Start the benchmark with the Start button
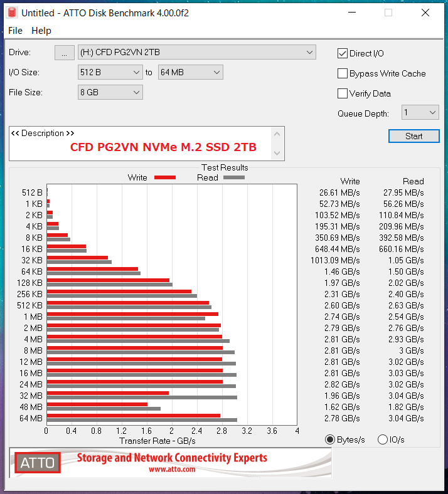The height and width of the screenshot is (494, 448). tap(413, 136)
